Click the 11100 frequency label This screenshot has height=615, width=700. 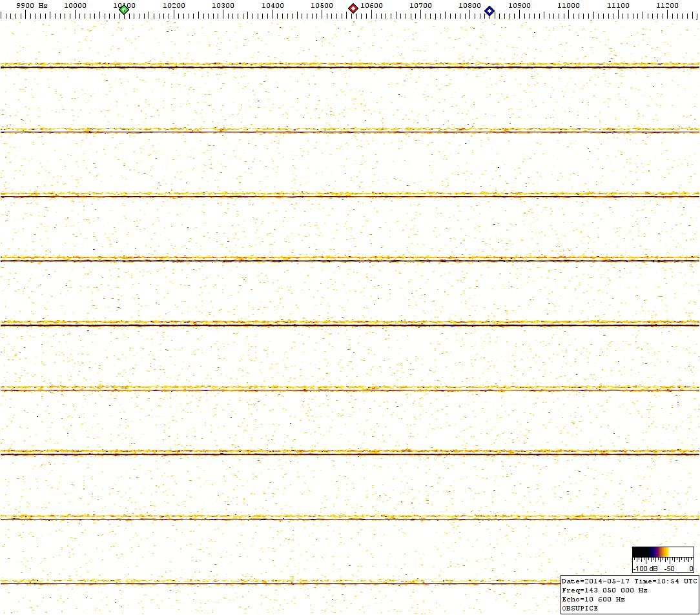[618, 5]
